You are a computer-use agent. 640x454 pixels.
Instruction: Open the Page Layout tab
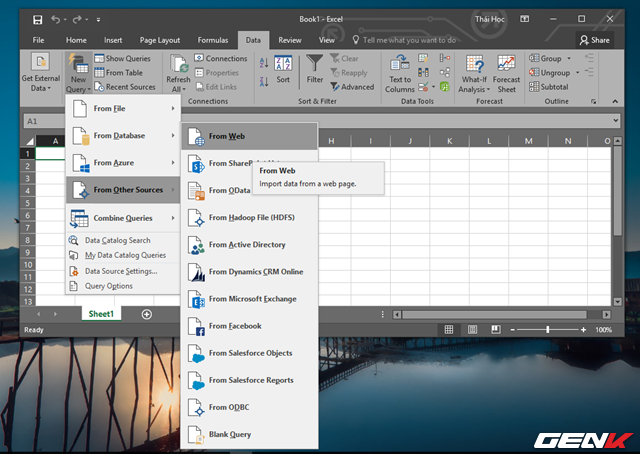click(x=160, y=40)
